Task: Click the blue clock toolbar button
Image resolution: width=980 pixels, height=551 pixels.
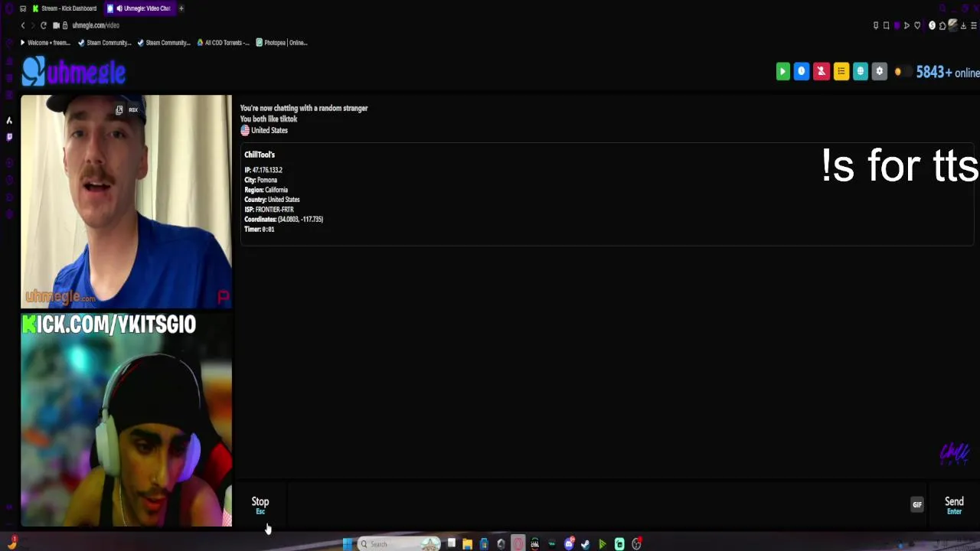Action: point(802,71)
